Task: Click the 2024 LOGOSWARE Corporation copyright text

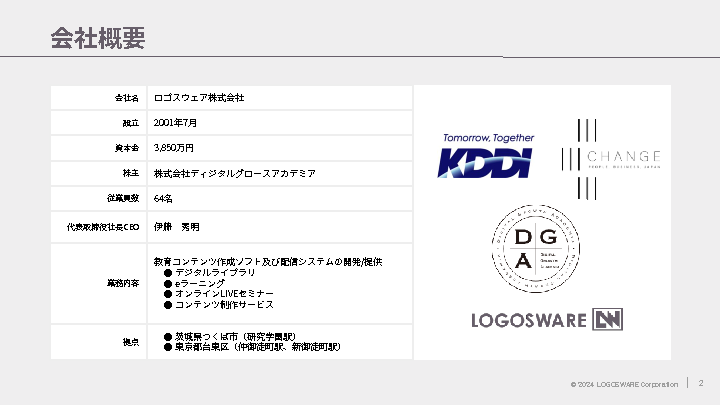Action: point(624,384)
